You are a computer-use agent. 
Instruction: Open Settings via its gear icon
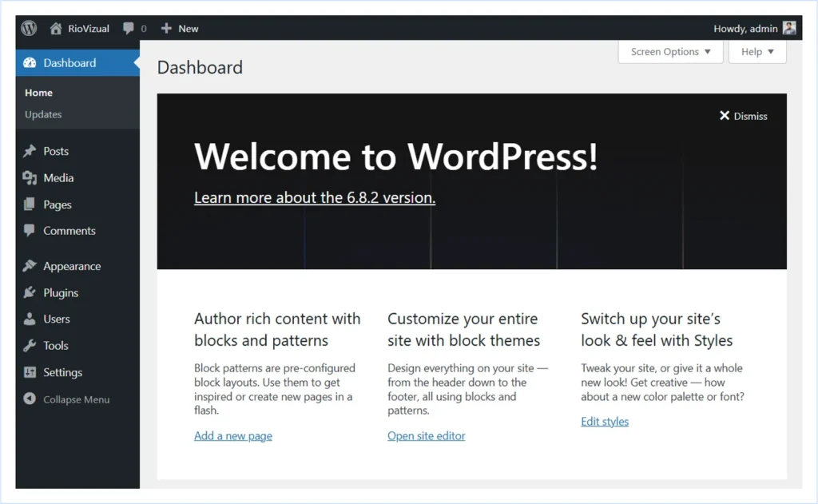30,372
